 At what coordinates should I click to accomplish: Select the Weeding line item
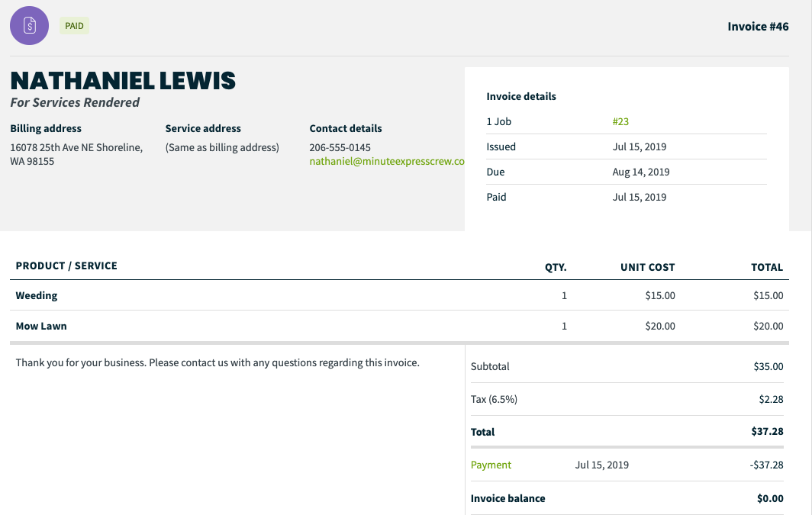click(399, 295)
